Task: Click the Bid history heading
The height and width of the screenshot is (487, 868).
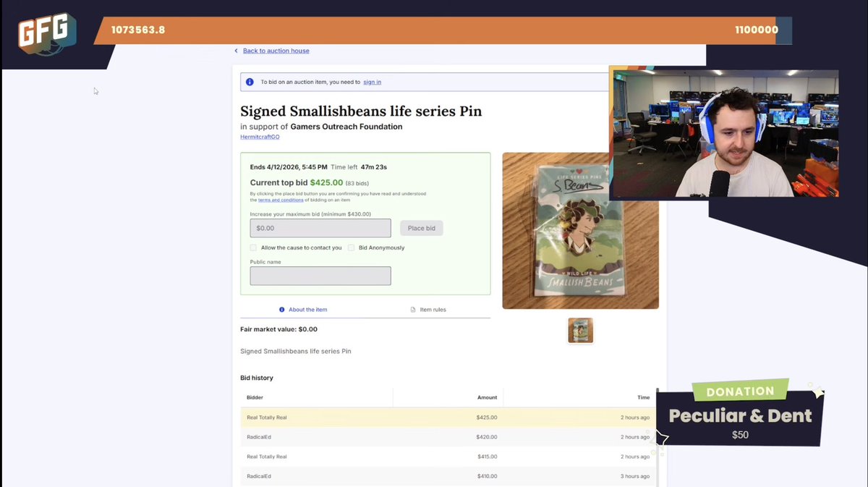Action: pyautogui.click(x=257, y=378)
